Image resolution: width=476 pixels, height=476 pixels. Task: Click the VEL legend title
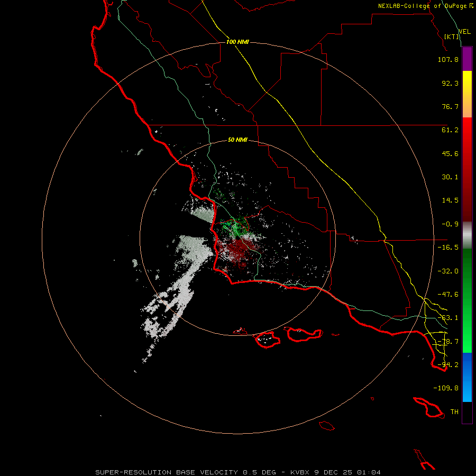click(x=464, y=32)
